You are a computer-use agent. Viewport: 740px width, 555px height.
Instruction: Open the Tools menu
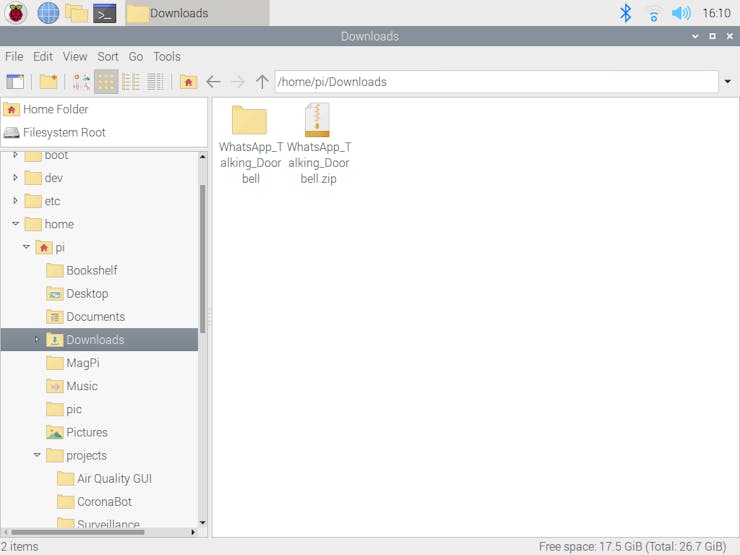click(167, 57)
